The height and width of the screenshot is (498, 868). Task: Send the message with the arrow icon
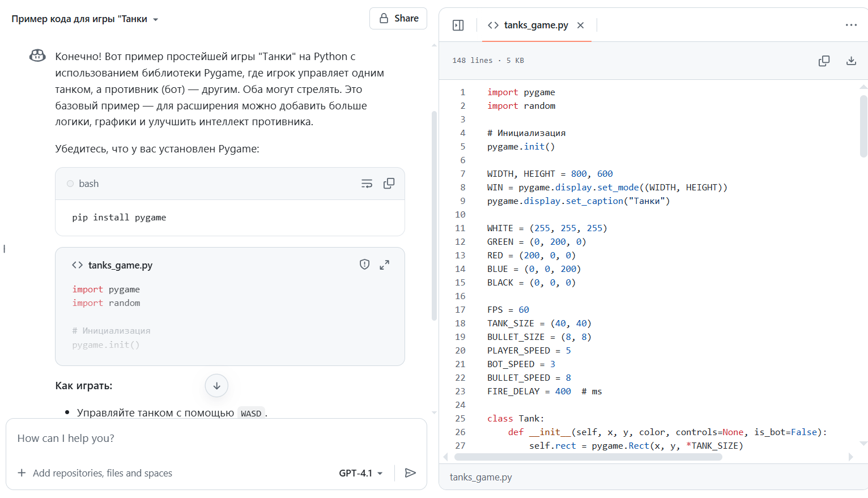click(x=410, y=473)
